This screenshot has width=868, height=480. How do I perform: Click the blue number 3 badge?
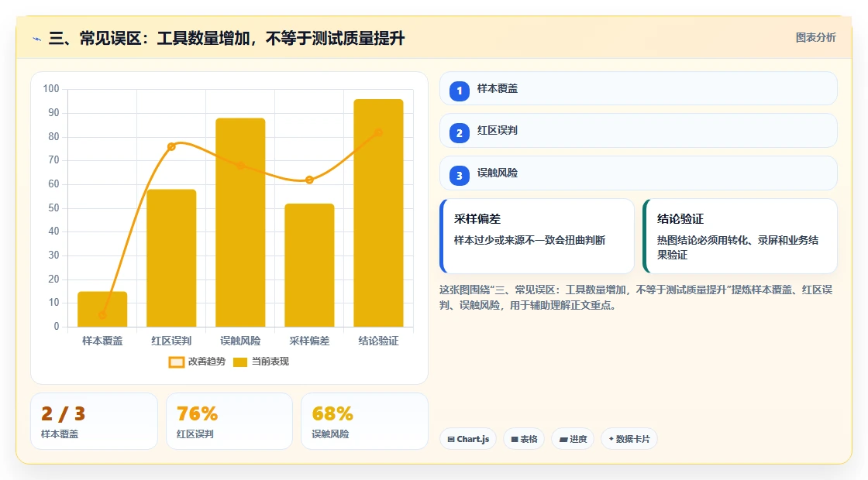coord(459,175)
